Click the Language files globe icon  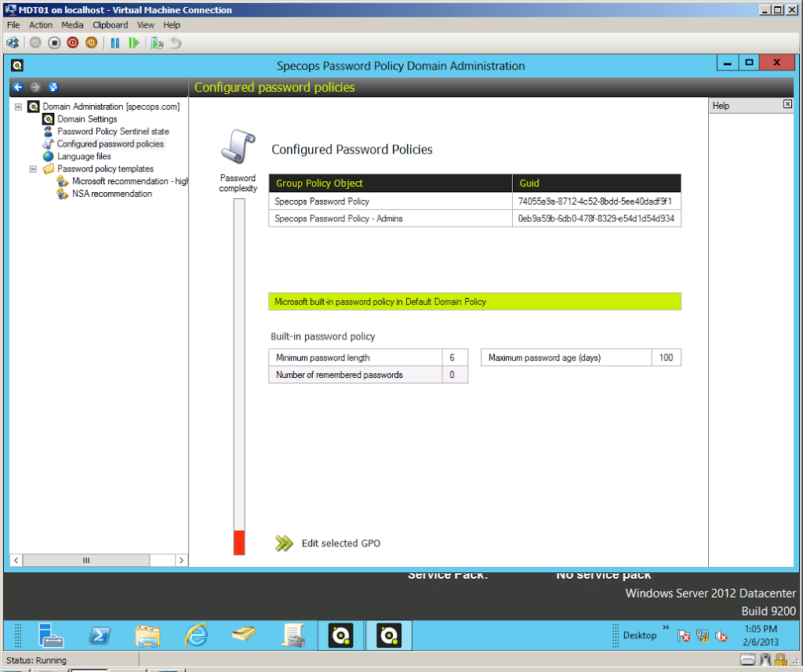click(x=48, y=156)
